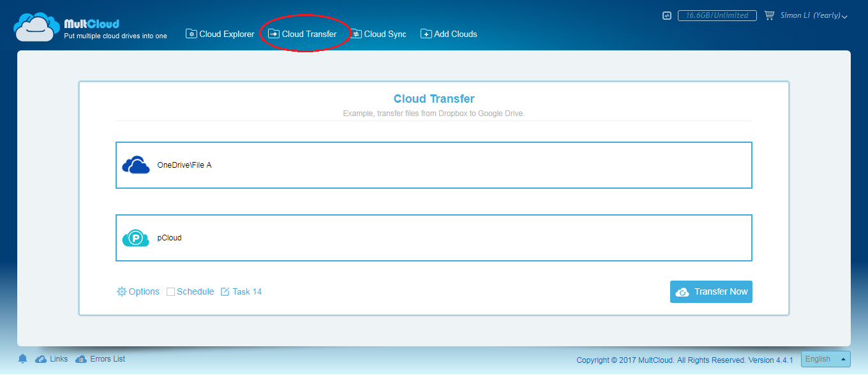Click the Options gear icon
Screen dimensions: 868x375
pyautogui.click(x=121, y=291)
